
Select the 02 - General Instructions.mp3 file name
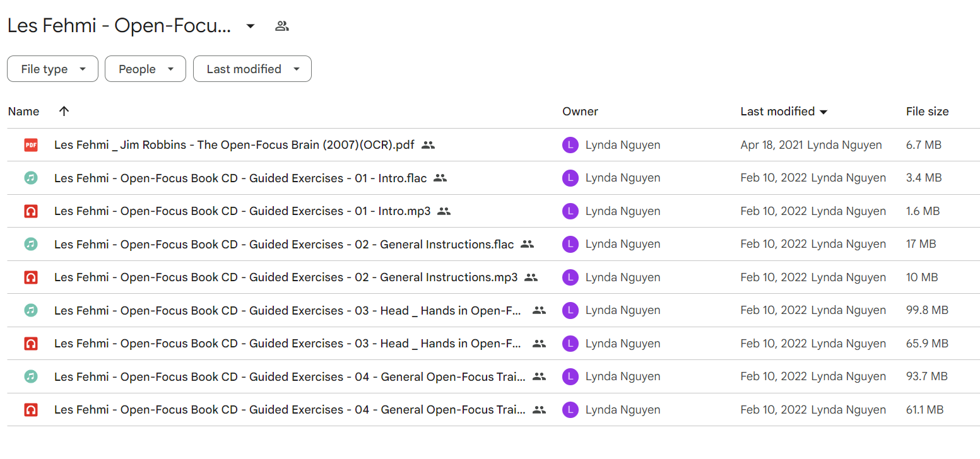[x=286, y=277]
